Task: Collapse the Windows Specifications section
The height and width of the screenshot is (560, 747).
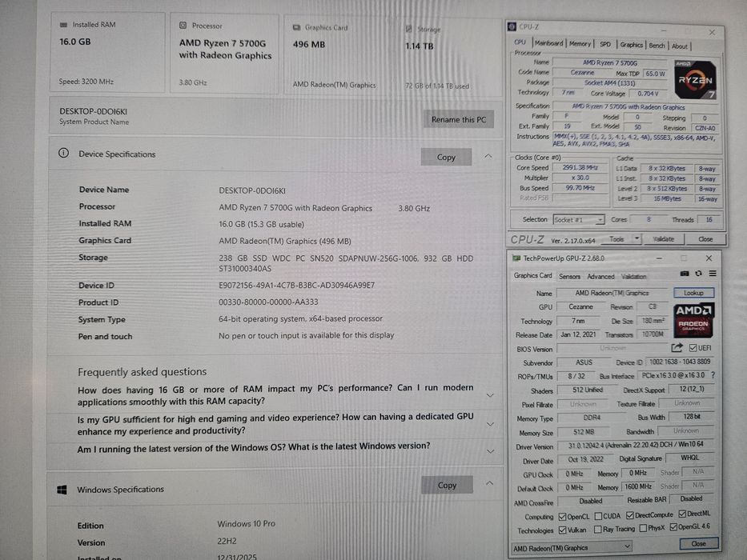Action: click(489, 483)
